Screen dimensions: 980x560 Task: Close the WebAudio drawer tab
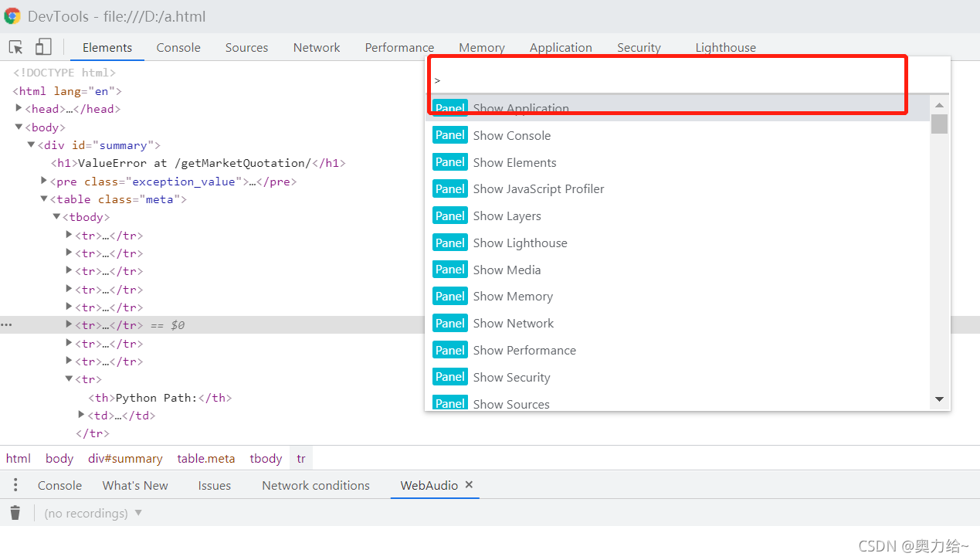(x=469, y=485)
